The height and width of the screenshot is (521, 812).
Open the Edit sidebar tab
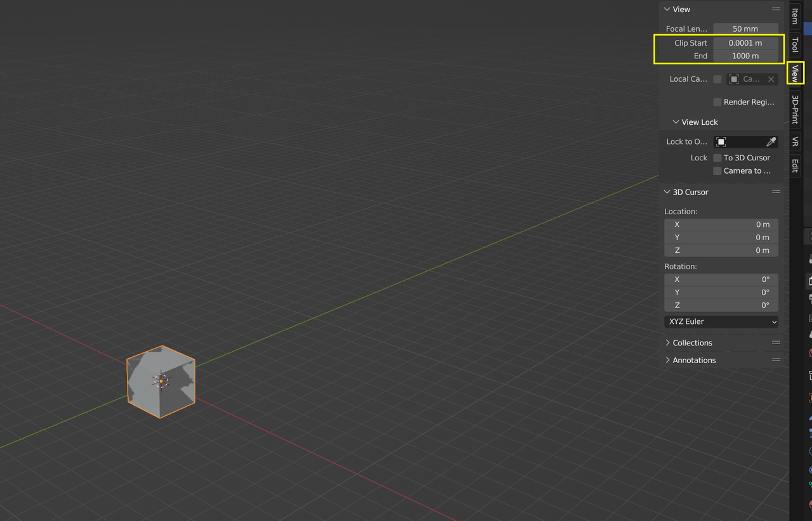(x=795, y=165)
